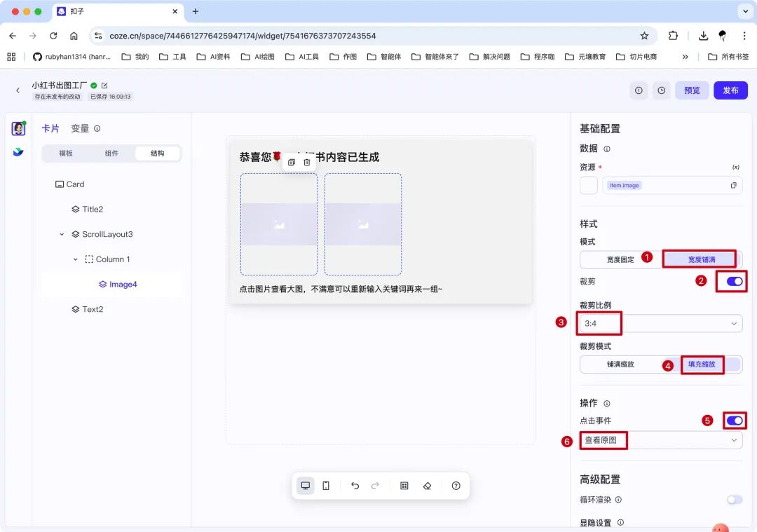Toggle the 点击事件 click event switch
Screen dimensions: 757x532
[x=734, y=421]
